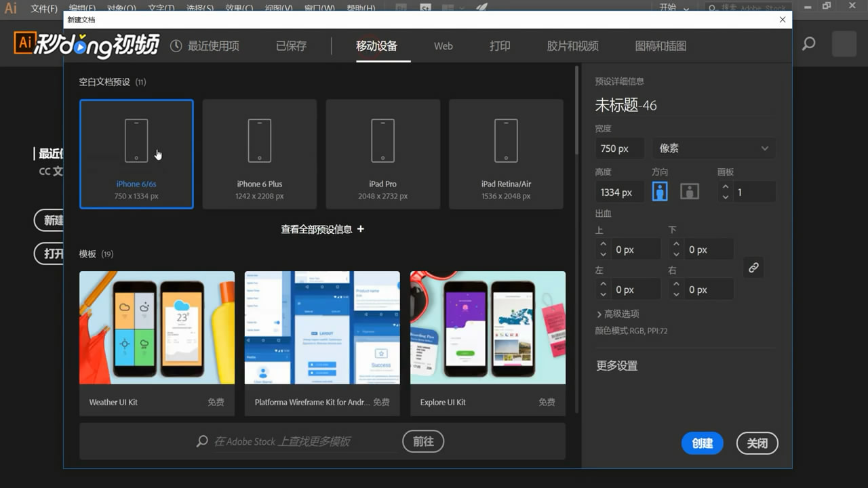
Task: Open the 图稿和插图 tab
Action: pos(660,46)
